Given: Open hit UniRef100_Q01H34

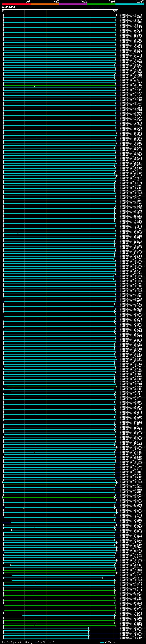Looking at the screenshot, I should pyautogui.click(x=131, y=319).
